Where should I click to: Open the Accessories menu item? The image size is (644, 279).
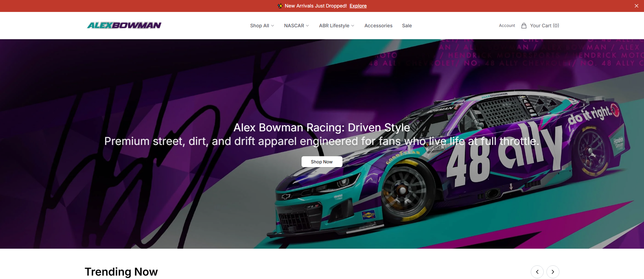coord(378,26)
